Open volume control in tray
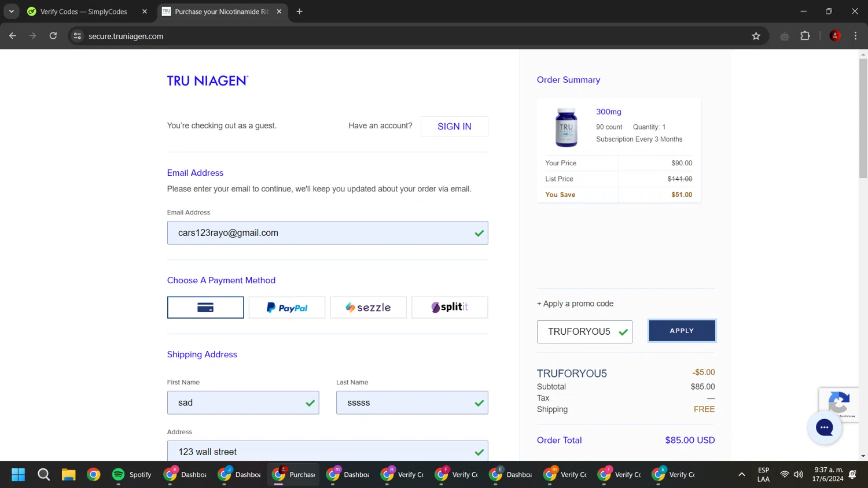 tap(799, 475)
